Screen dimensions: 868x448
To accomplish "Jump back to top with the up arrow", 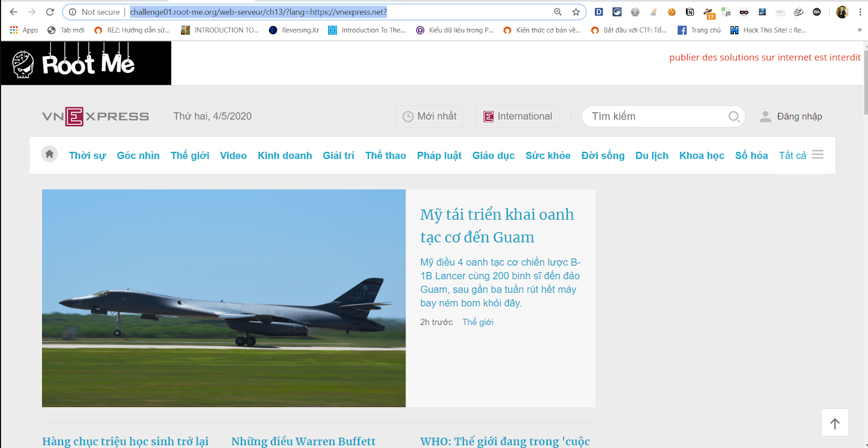I will click(x=835, y=423).
